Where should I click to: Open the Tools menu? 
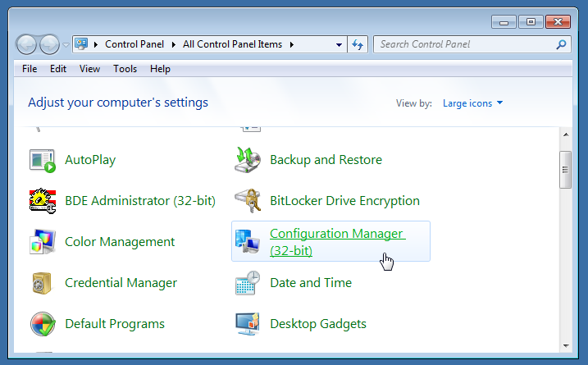(x=125, y=69)
